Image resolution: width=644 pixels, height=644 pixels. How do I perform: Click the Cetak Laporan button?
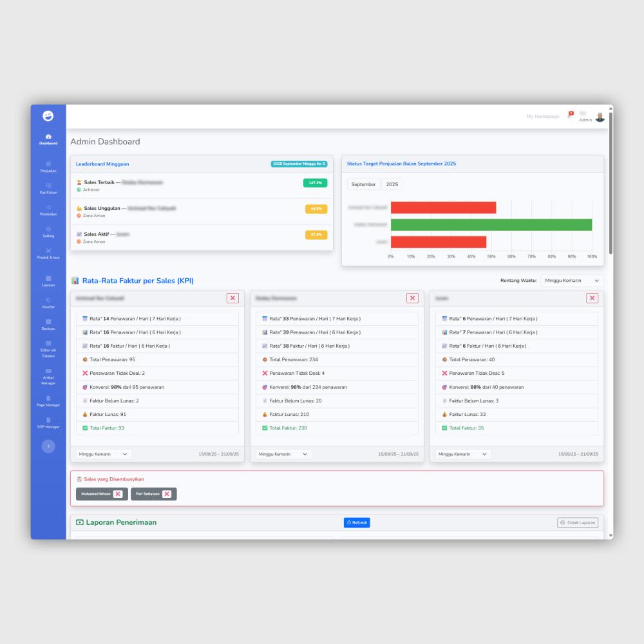(x=578, y=523)
